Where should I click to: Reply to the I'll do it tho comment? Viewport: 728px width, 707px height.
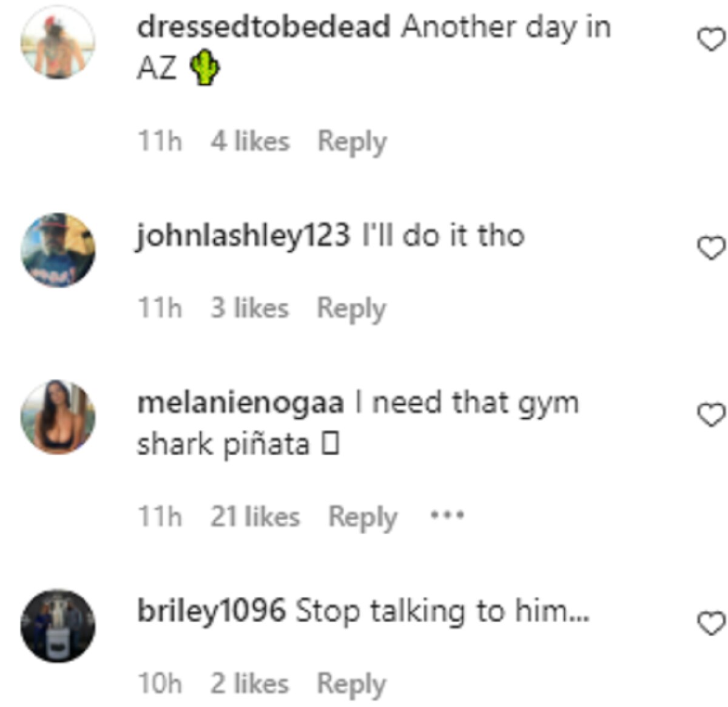[x=351, y=310]
